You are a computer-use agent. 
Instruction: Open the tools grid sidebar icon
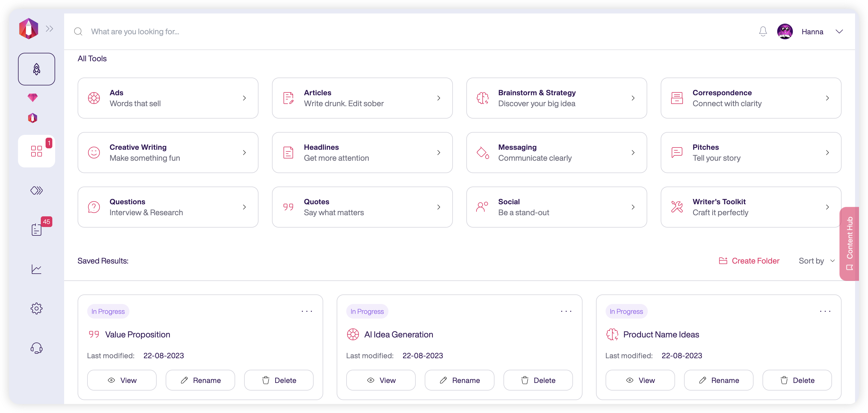point(36,151)
